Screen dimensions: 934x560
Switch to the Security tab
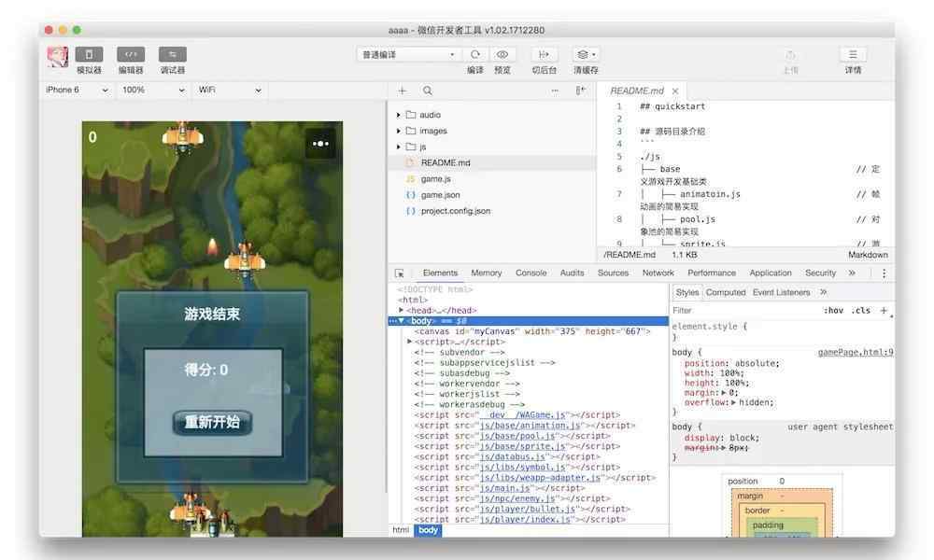pyautogui.click(x=820, y=273)
